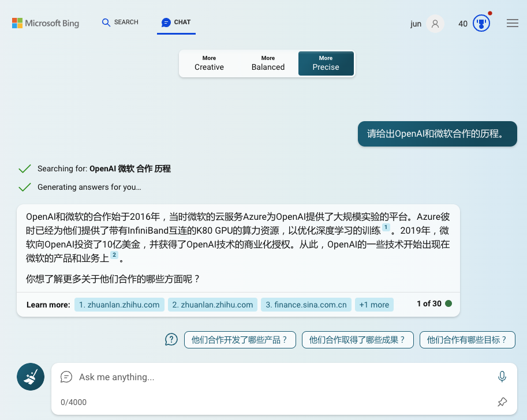Open source 3. finance.sina.com.cn

point(306,305)
